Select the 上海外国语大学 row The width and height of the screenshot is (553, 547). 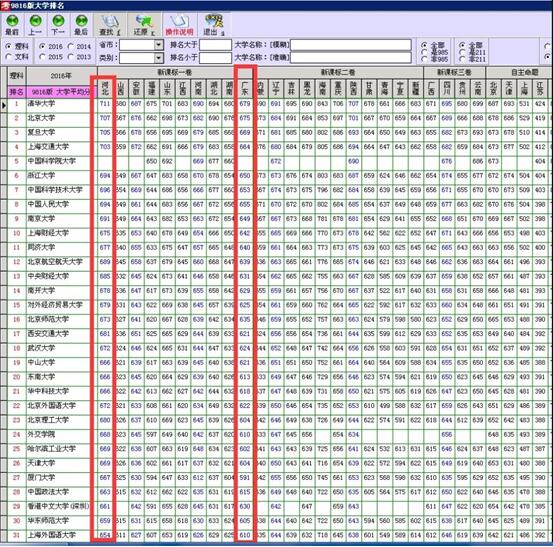[x=52, y=535]
